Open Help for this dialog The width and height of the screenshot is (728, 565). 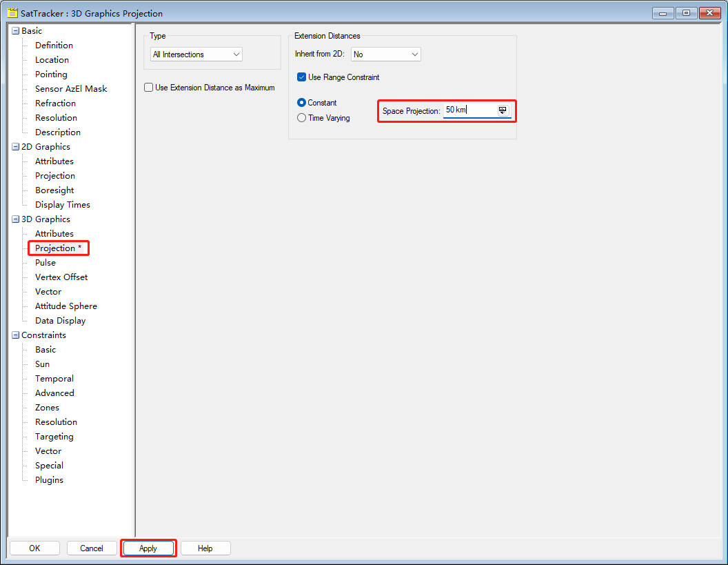pyautogui.click(x=205, y=548)
